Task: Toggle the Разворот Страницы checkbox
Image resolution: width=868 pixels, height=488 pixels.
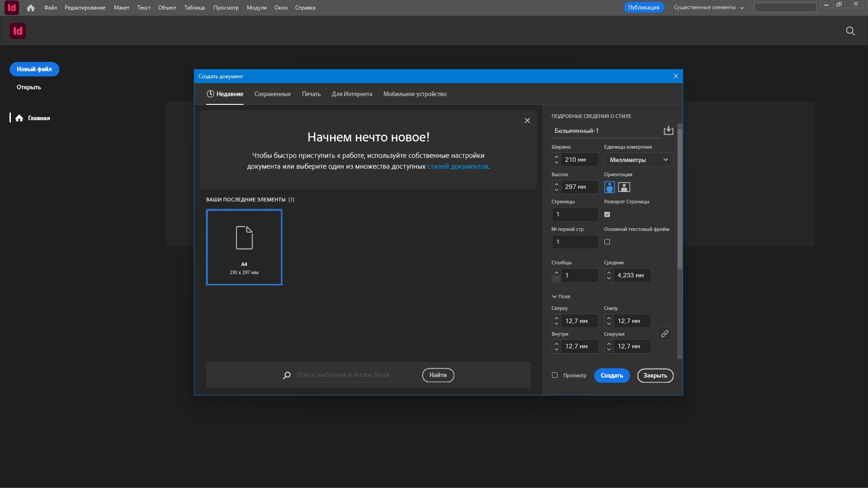Action: (x=607, y=215)
